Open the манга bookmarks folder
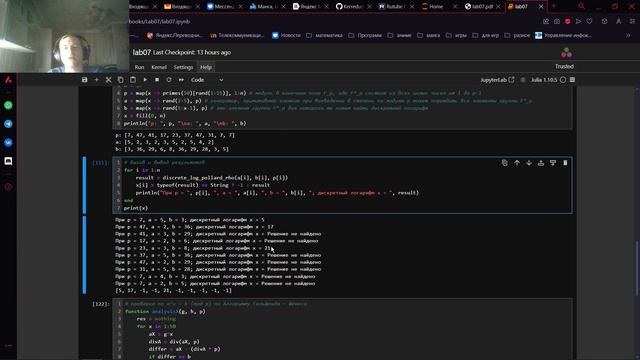640x360 pixels. [429, 36]
